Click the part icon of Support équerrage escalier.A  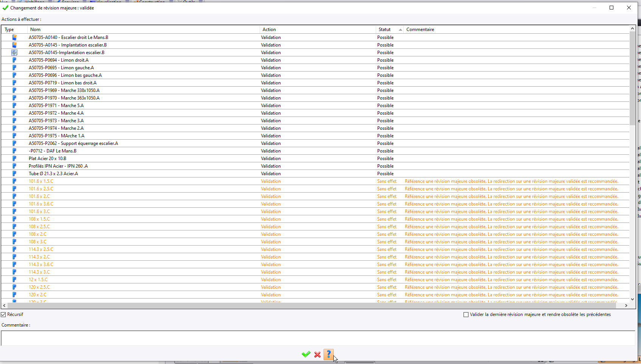click(x=14, y=143)
